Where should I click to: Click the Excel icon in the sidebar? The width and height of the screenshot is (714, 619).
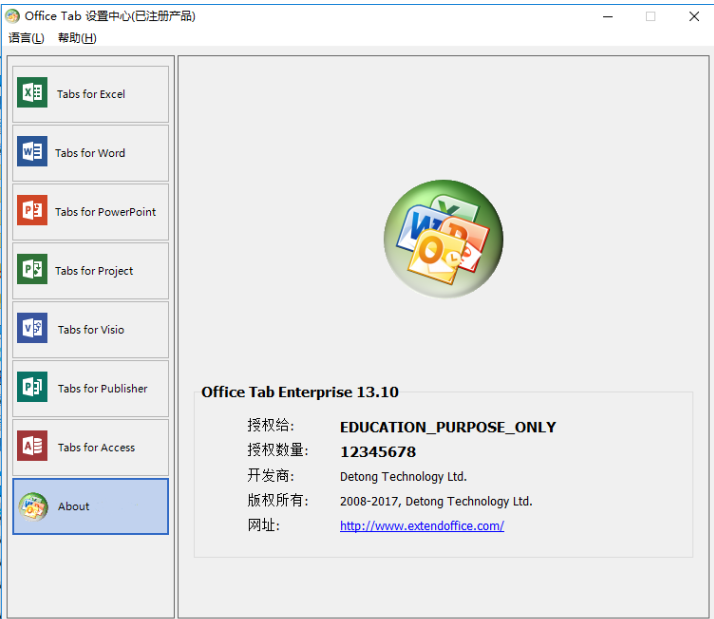32,92
